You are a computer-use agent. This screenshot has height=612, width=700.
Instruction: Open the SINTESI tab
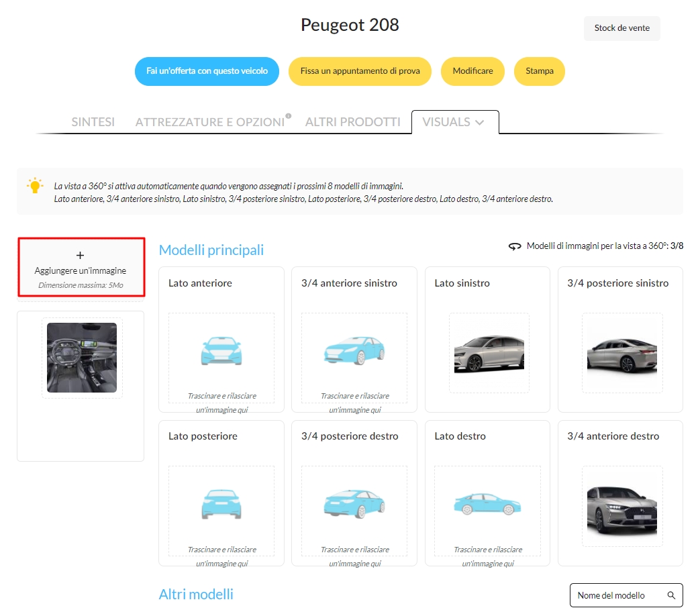pyautogui.click(x=93, y=122)
